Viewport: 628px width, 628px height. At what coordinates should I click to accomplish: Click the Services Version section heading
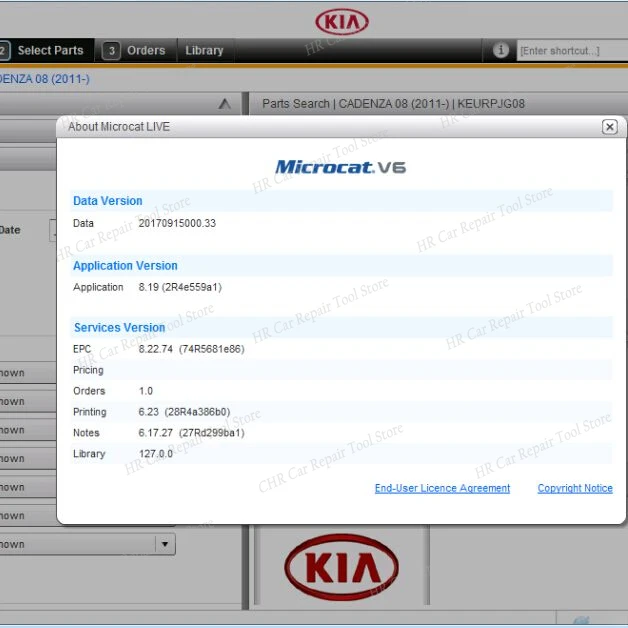[119, 328]
